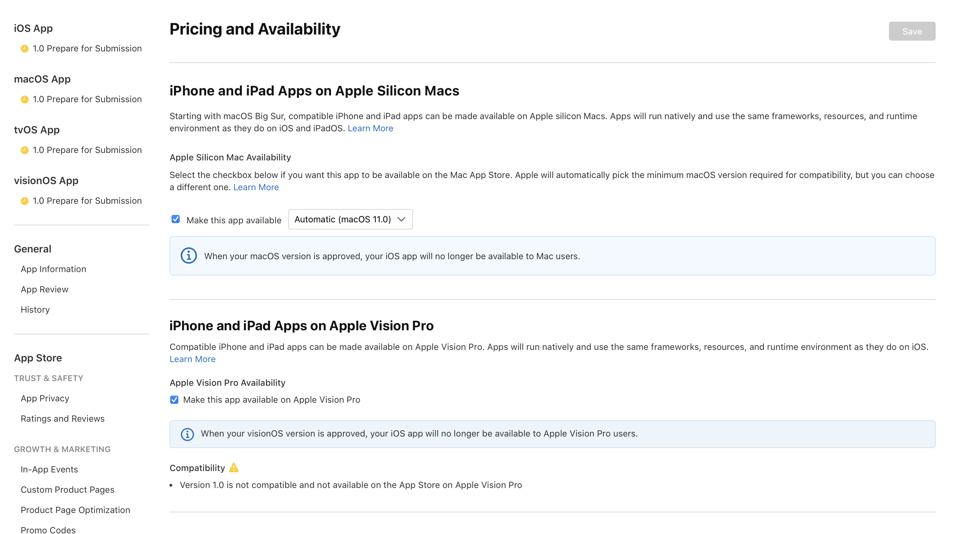Open the Custom Product Pages section
The image size is (980, 534).
(67, 489)
